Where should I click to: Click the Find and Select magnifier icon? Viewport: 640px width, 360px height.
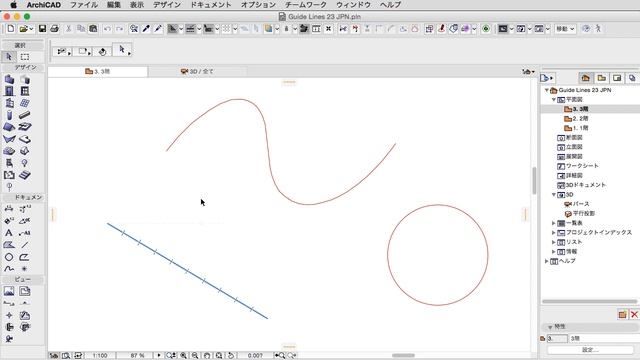[x=134, y=29]
